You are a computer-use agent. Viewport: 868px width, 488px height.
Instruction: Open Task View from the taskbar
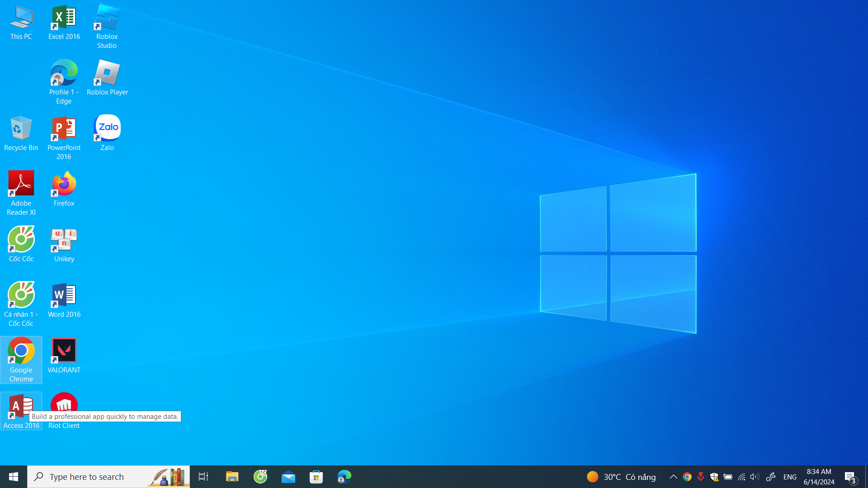pos(203,477)
